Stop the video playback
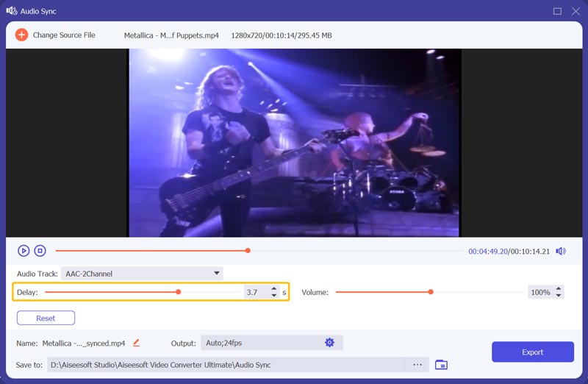Viewport: 588px width, 384px height. [x=40, y=251]
